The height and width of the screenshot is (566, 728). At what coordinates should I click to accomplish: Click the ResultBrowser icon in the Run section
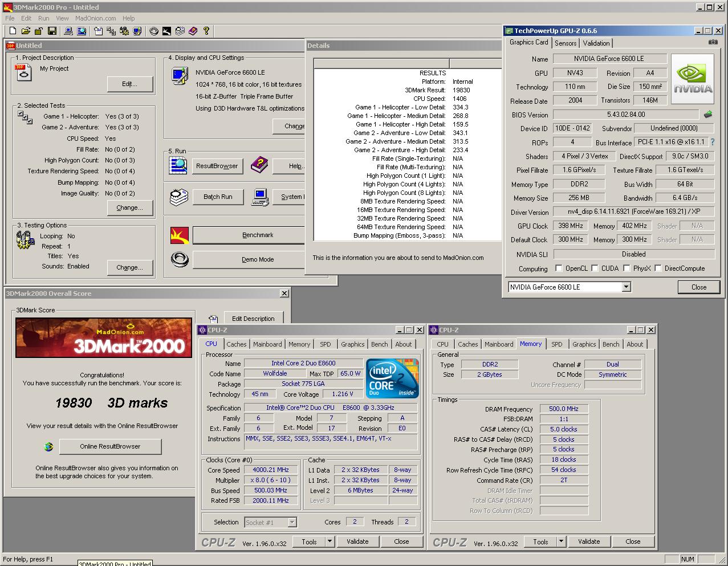click(178, 165)
